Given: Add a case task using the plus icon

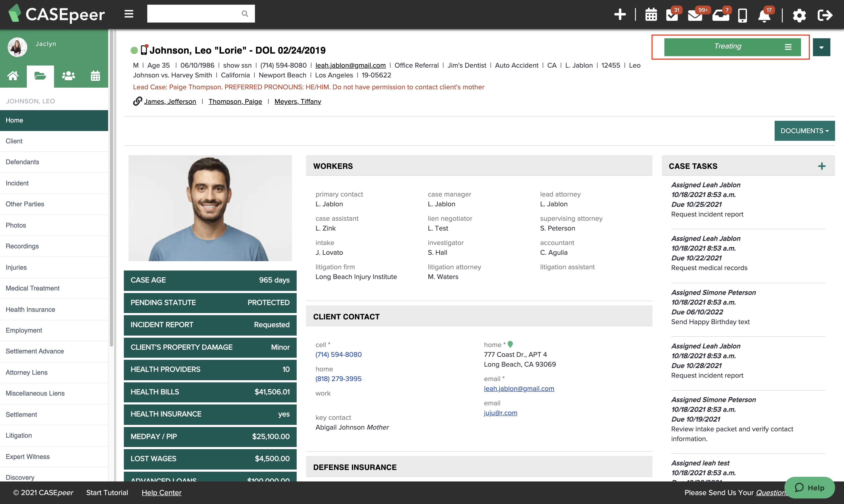Looking at the screenshot, I should tap(822, 166).
